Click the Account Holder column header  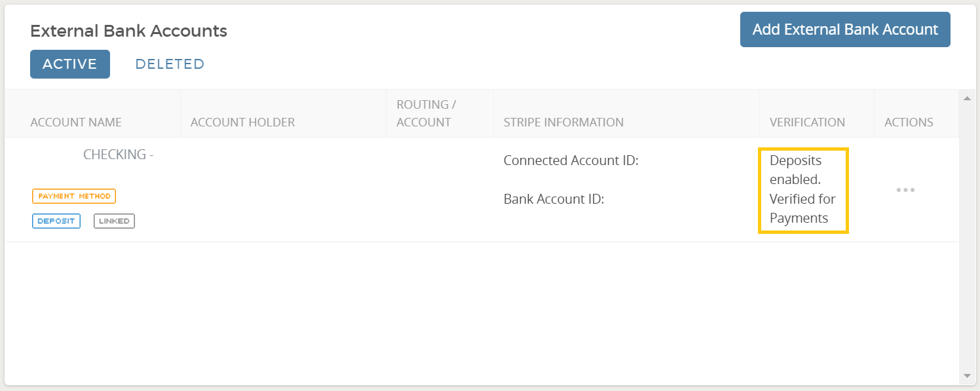coord(242,122)
